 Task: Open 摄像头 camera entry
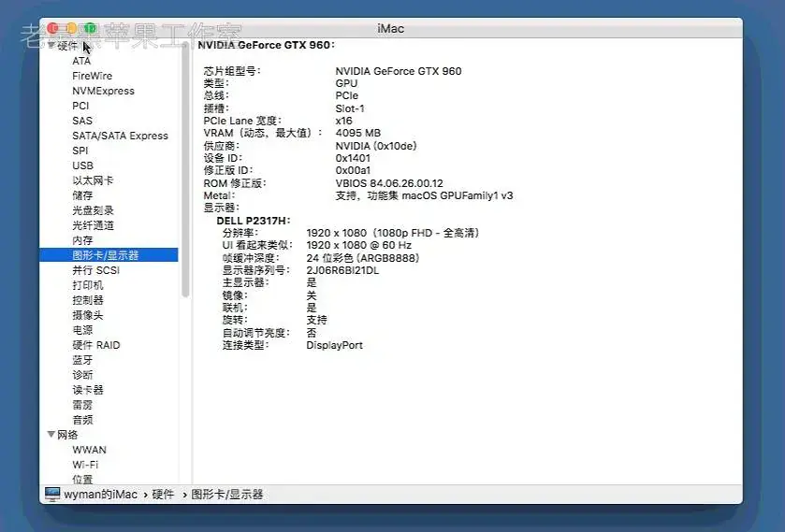click(88, 315)
